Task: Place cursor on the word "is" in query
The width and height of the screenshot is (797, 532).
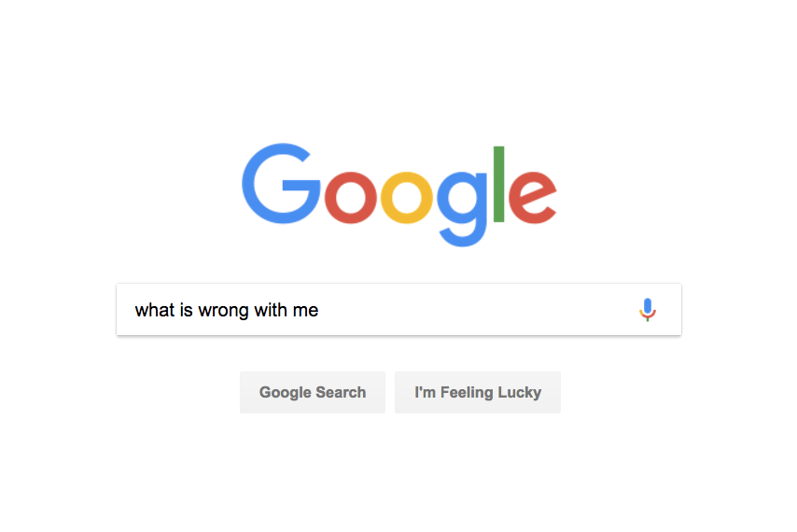Action: point(186,310)
